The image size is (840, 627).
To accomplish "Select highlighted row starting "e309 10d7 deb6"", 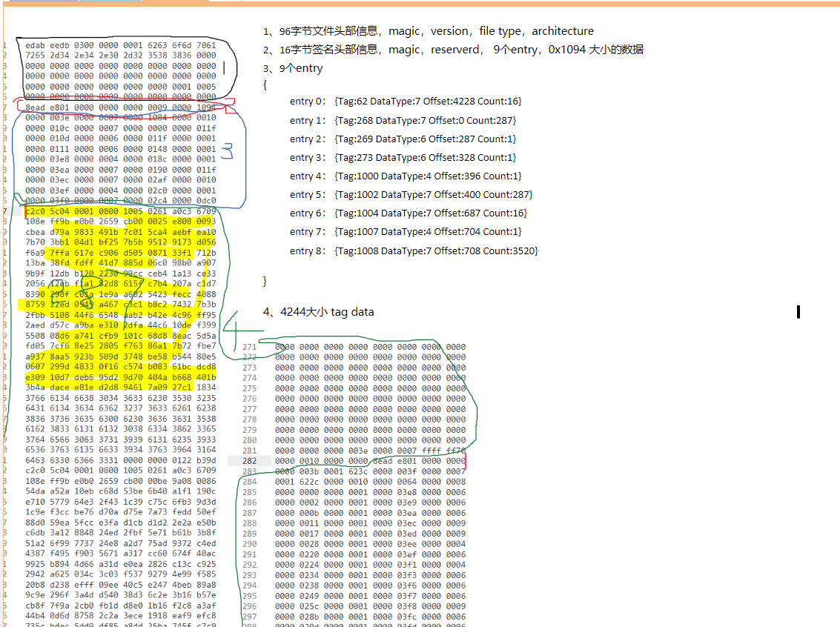I will tap(121, 377).
